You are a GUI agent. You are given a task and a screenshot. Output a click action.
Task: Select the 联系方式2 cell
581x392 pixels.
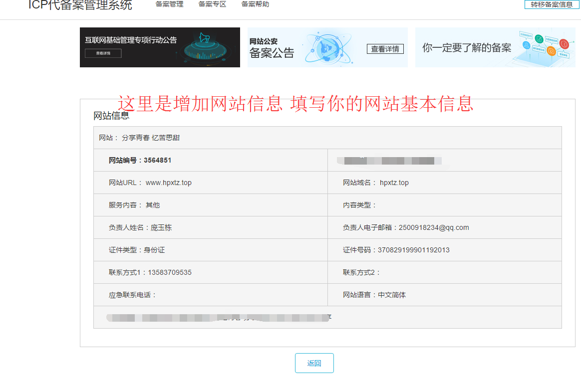pyautogui.click(x=445, y=272)
